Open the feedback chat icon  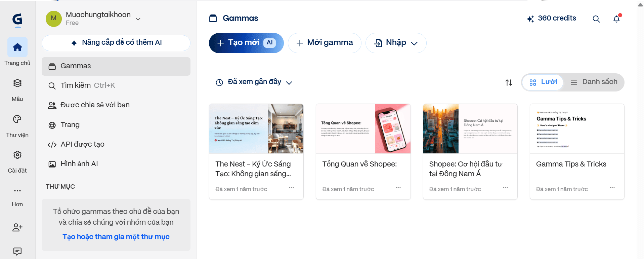coord(17,251)
